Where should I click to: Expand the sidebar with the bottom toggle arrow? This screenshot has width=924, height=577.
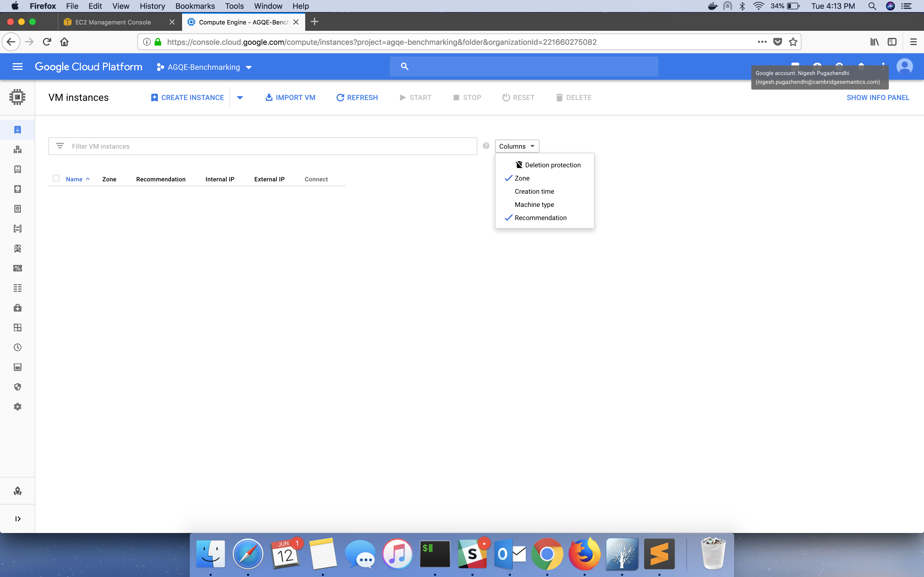(18, 519)
